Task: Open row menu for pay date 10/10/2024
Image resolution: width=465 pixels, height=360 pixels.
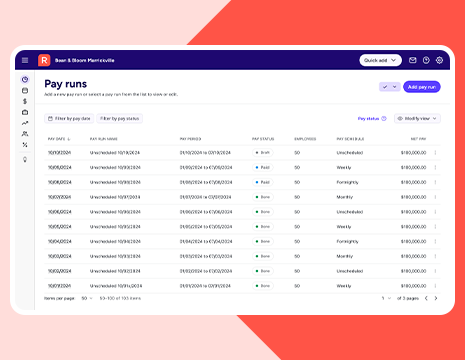Action: pyautogui.click(x=435, y=153)
